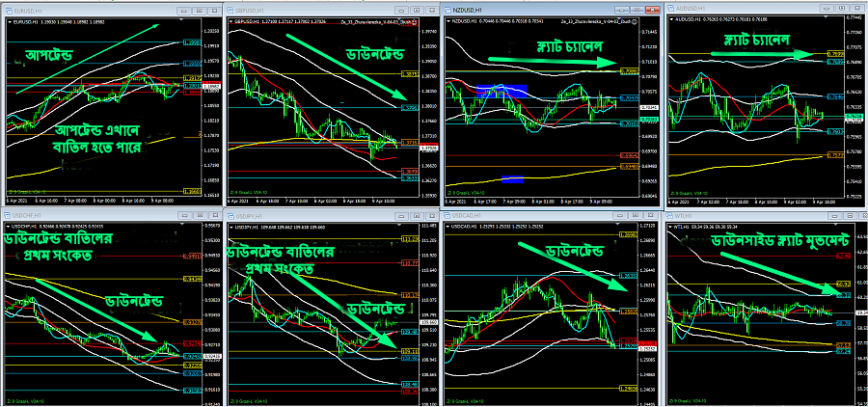
Task: Click the 9 Apr 08:00 date in EURUSD chart
Action: pyautogui.click(x=162, y=201)
